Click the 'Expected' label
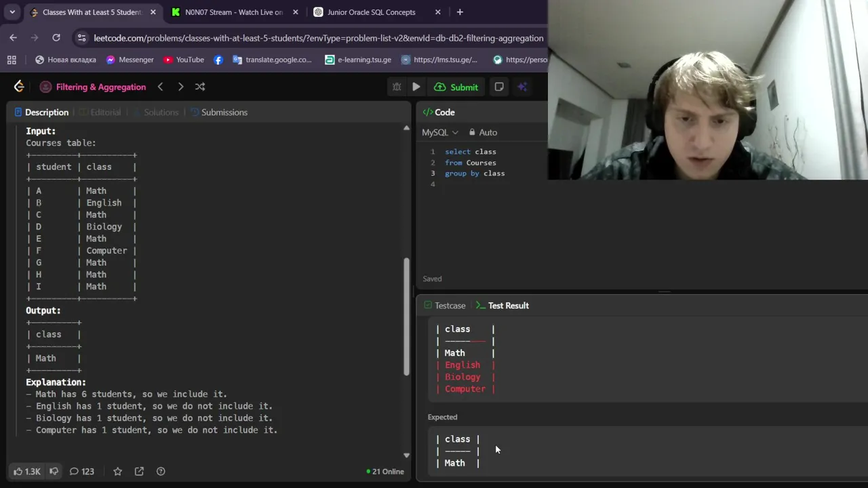Image resolution: width=868 pixels, height=488 pixels. [x=442, y=417]
